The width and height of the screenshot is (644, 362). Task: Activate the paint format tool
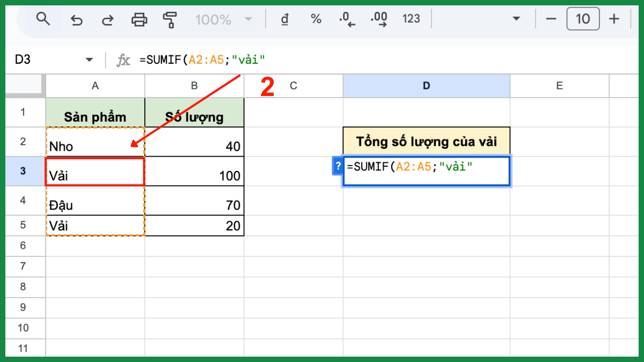170,20
